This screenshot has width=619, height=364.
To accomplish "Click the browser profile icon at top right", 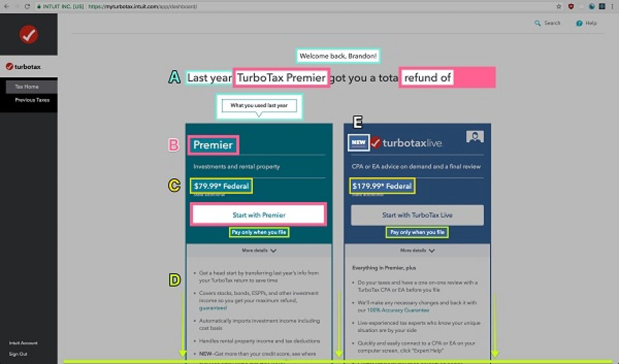I will coord(601,6).
